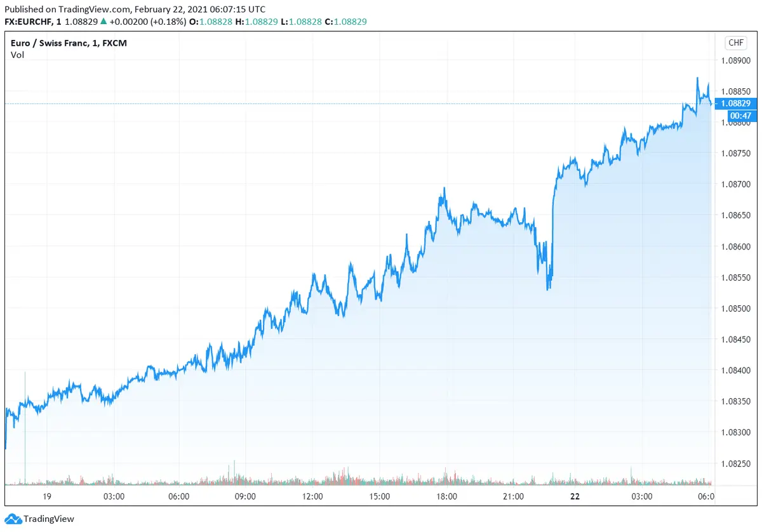Click the FX:EURCHF symbol text
762x532 pixels.
point(30,22)
